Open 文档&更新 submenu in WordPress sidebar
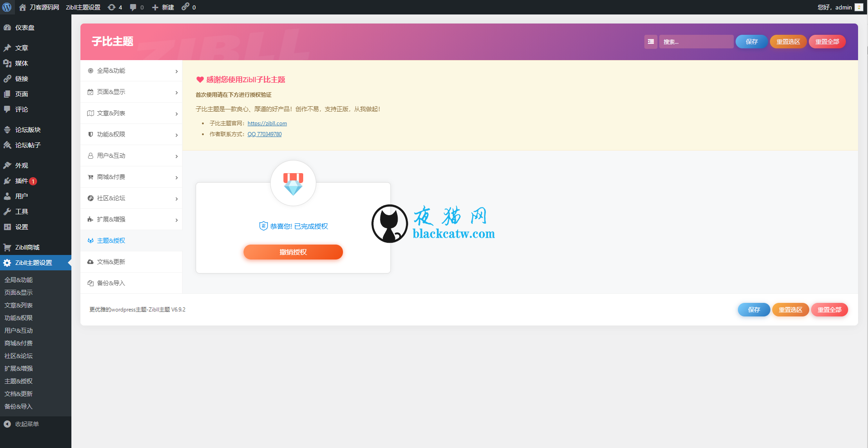This screenshot has height=448, width=868. tap(19, 394)
